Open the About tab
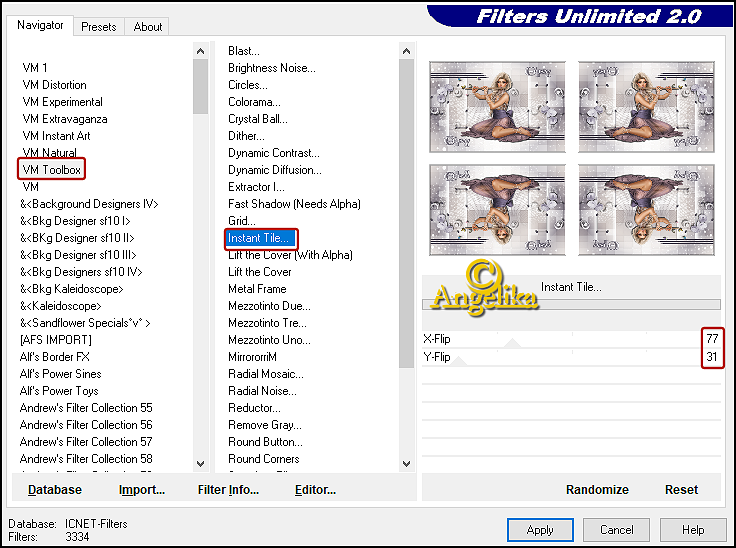The width and height of the screenshot is (736, 548). pyautogui.click(x=148, y=27)
